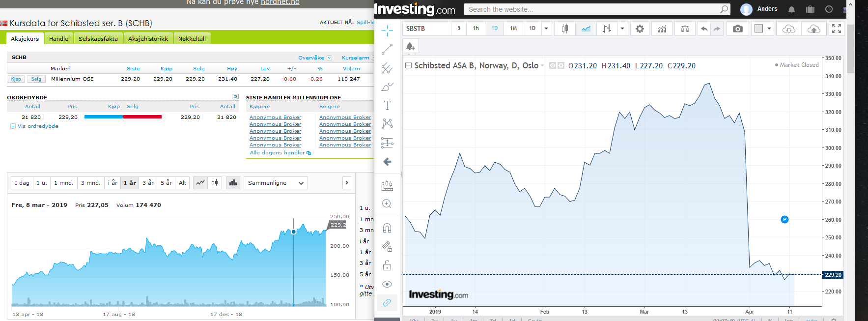Image resolution: width=868 pixels, height=321 pixels.
Task: Open the portfolio briefcase icon in header
Action: (x=810, y=9)
